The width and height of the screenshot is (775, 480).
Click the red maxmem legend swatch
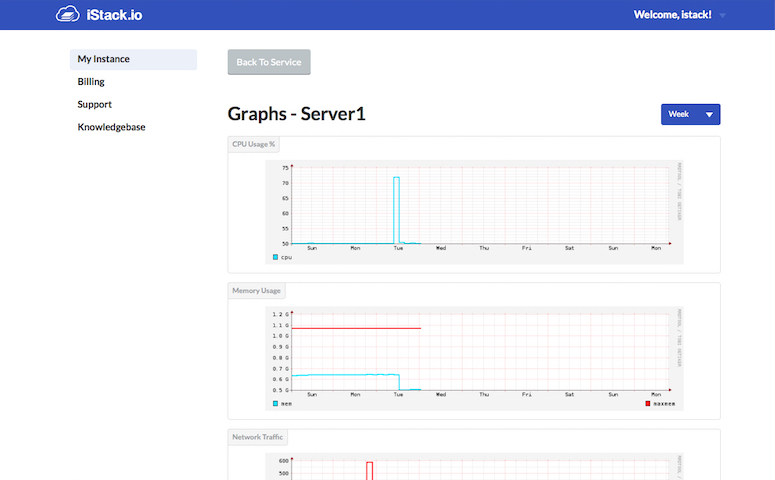coord(648,403)
